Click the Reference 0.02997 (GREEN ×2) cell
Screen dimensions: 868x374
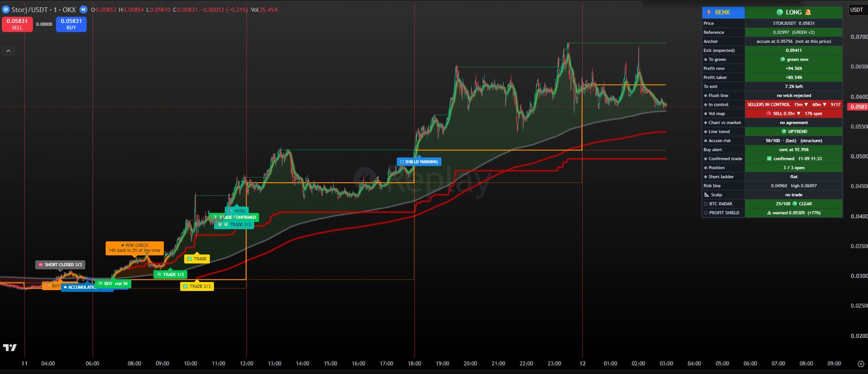(794, 33)
